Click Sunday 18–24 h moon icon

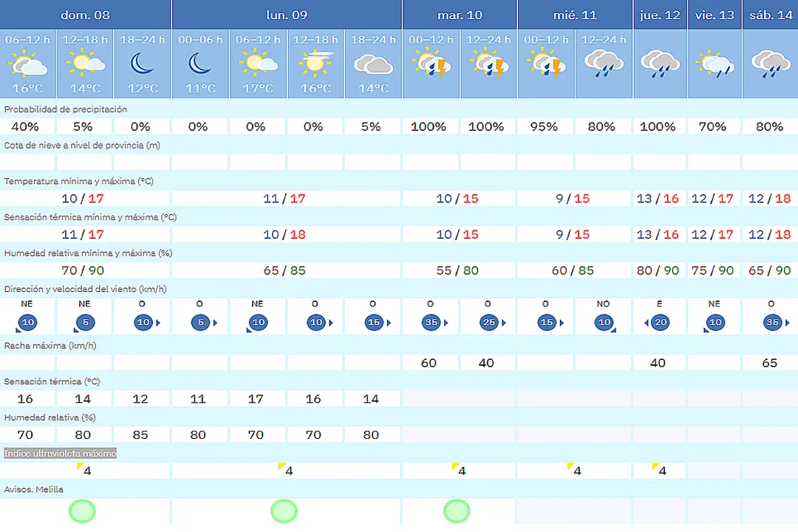142,64
